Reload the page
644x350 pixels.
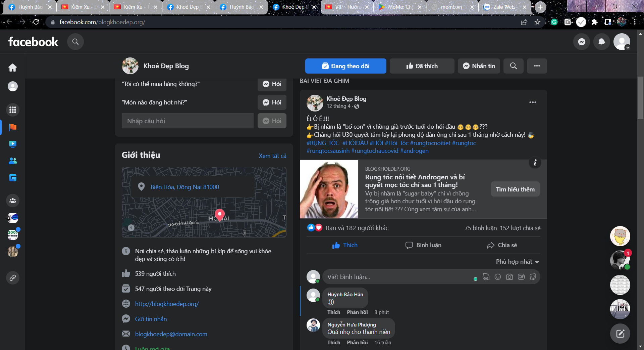pos(36,22)
